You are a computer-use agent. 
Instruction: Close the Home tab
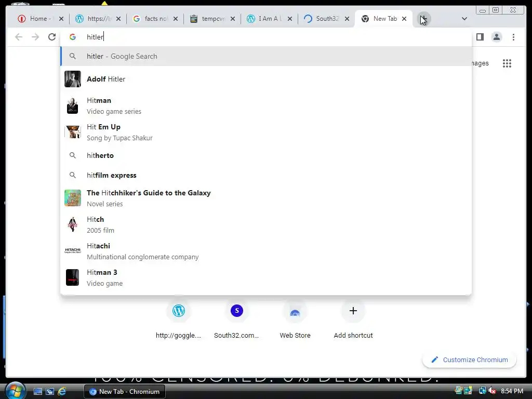61,19
